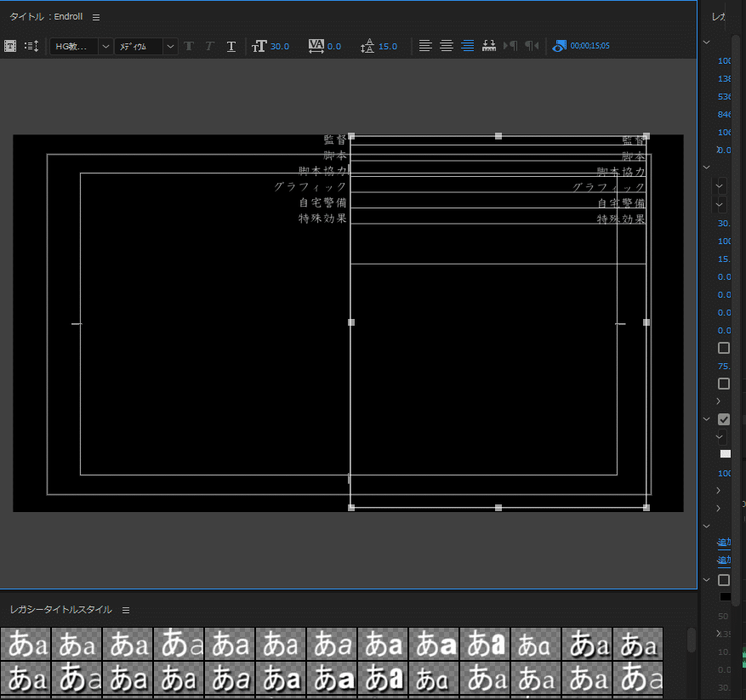Toggle bold text formatting
Image resolution: width=746 pixels, height=700 pixels.
click(x=189, y=46)
